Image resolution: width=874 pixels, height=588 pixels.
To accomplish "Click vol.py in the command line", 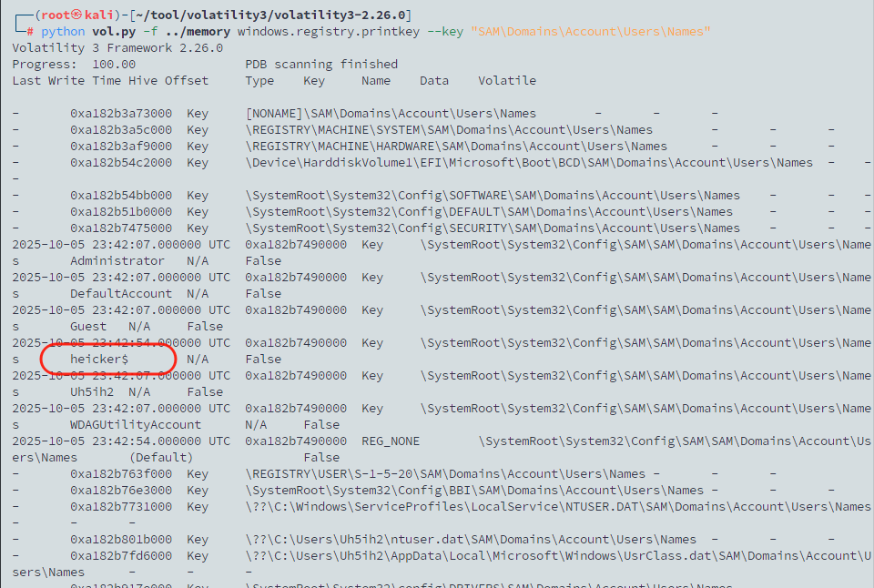I will coord(114,32).
